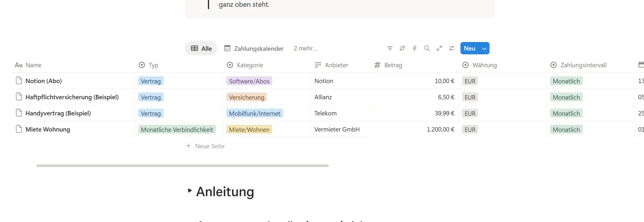Click Vertrag tag in Notion (Abo) row

(x=151, y=81)
